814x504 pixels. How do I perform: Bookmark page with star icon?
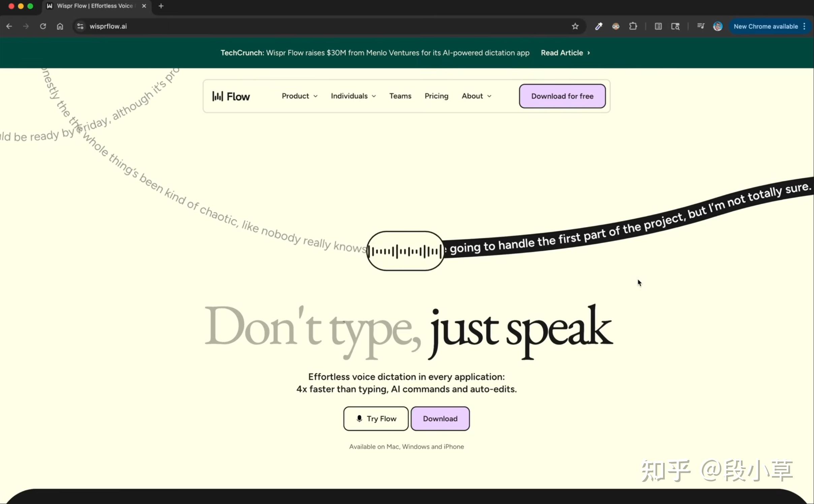tap(575, 26)
